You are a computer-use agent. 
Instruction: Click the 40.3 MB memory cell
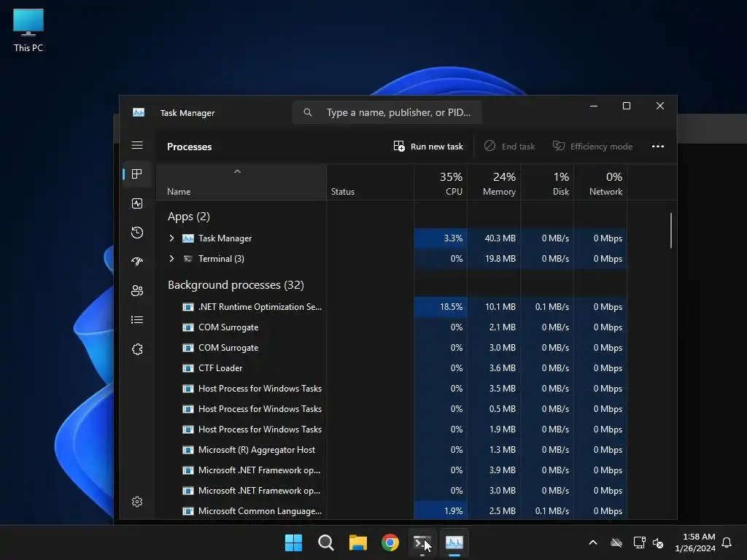[x=494, y=238]
